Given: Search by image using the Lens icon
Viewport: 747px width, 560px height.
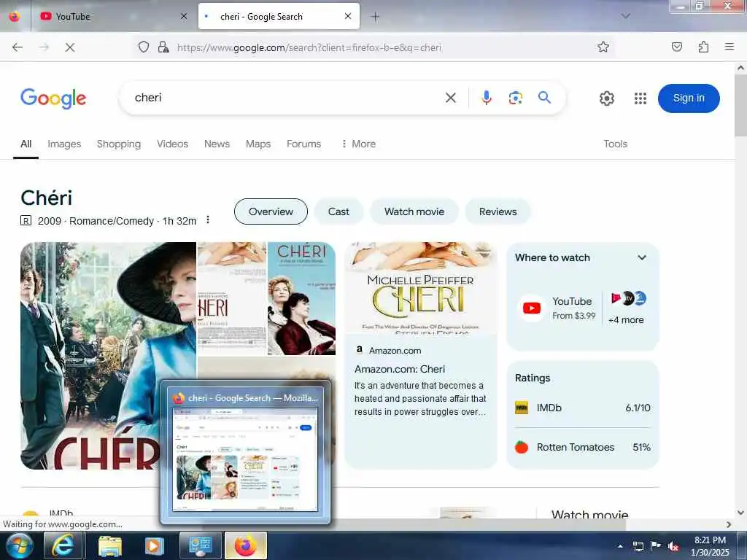Looking at the screenshot, I should (516, 98).
